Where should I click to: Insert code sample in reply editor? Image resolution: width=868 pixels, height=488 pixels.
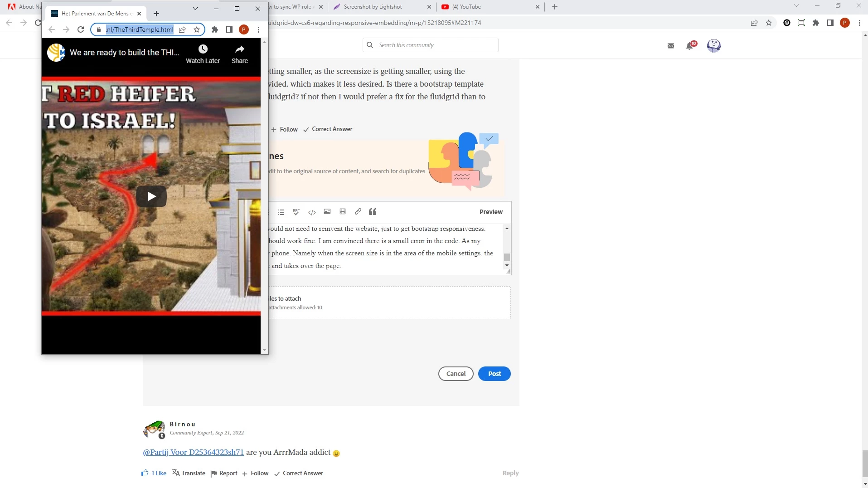coord(312,212)
